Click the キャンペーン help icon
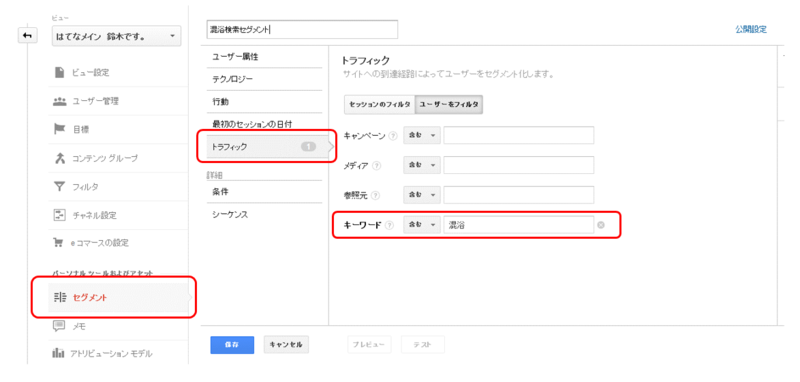800x382 pixels. (392, 136)
